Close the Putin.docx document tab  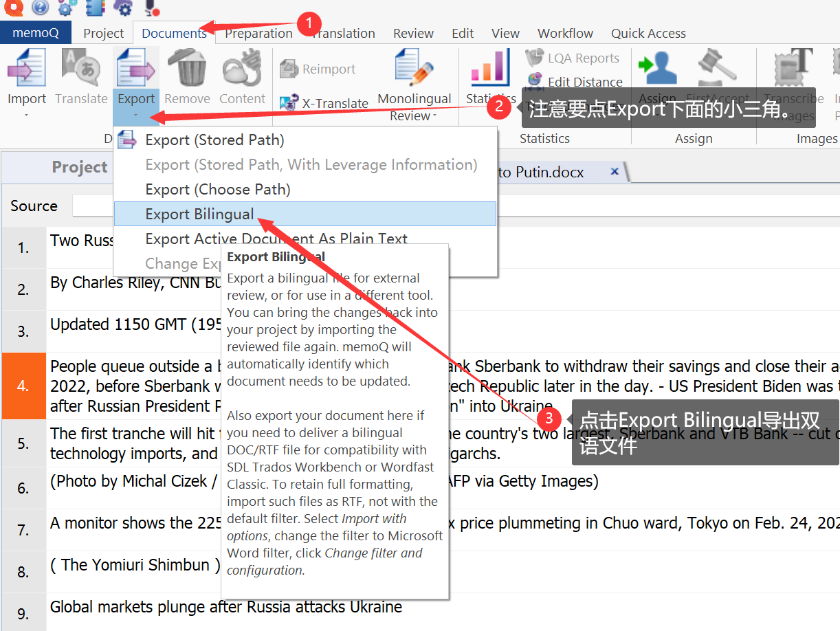click(x=615, y=172)
